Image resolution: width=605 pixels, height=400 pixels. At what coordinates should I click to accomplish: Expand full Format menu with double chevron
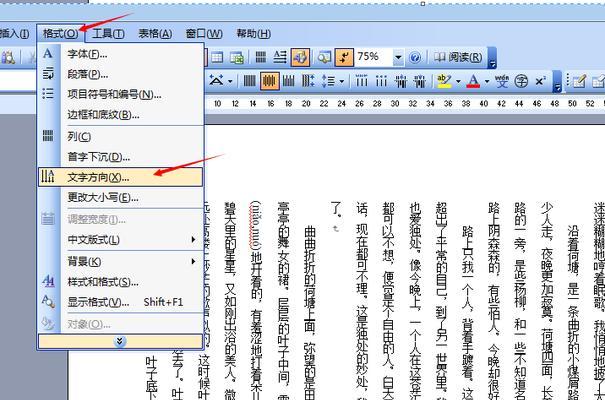120,341
